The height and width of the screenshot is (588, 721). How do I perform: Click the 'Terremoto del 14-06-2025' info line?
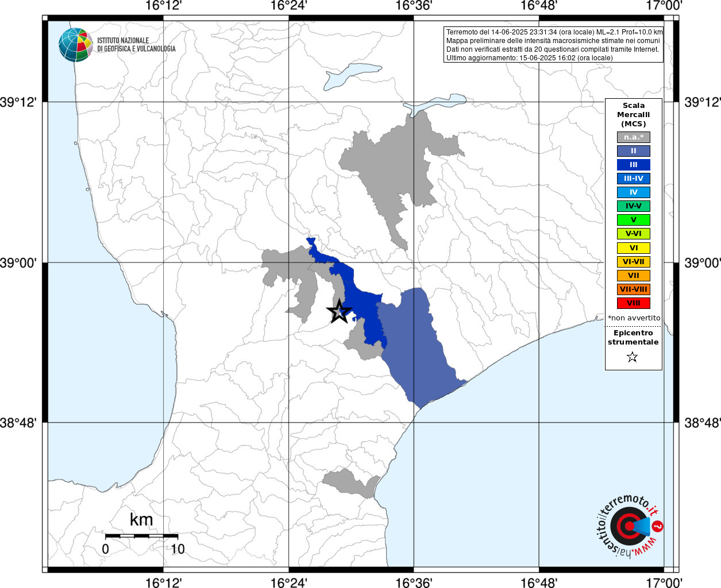[554, 32]
